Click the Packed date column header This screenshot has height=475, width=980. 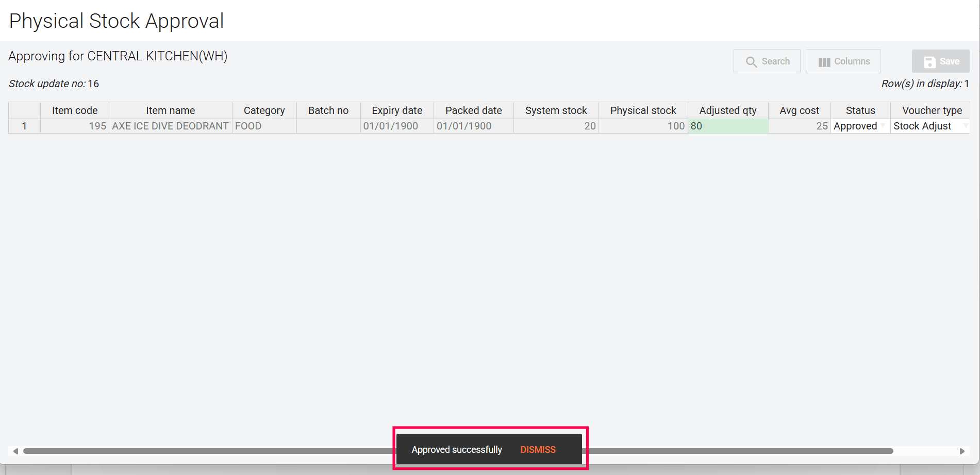(474, 110)
